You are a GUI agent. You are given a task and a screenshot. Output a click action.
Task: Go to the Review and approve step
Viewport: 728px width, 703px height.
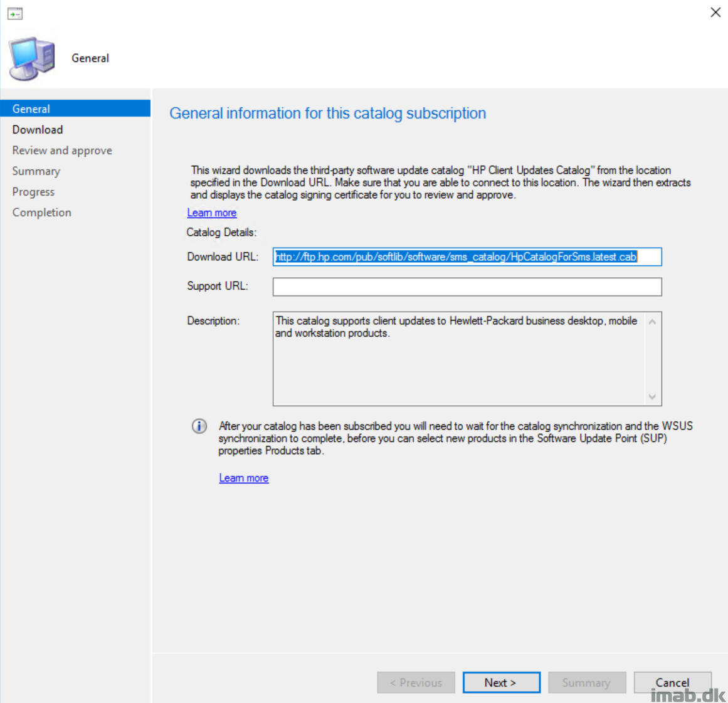point(62,151)
